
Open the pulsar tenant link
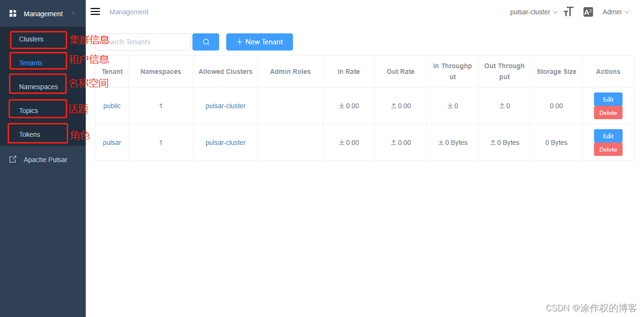112,143
